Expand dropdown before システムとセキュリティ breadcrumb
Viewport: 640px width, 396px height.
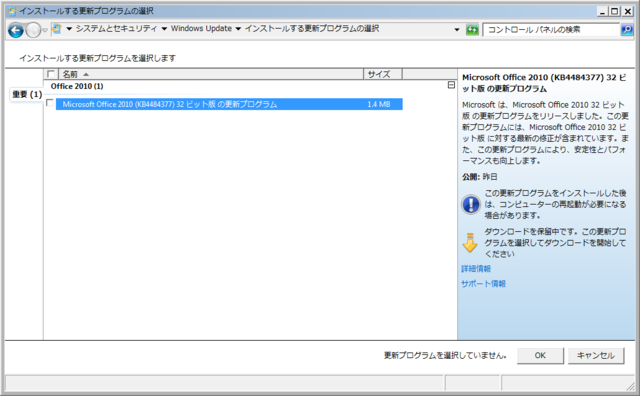click(x=69, y=29)
